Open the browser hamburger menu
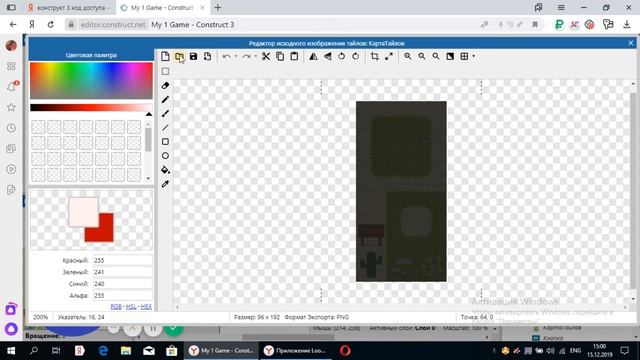640x360 pixels. coord(561,8)
